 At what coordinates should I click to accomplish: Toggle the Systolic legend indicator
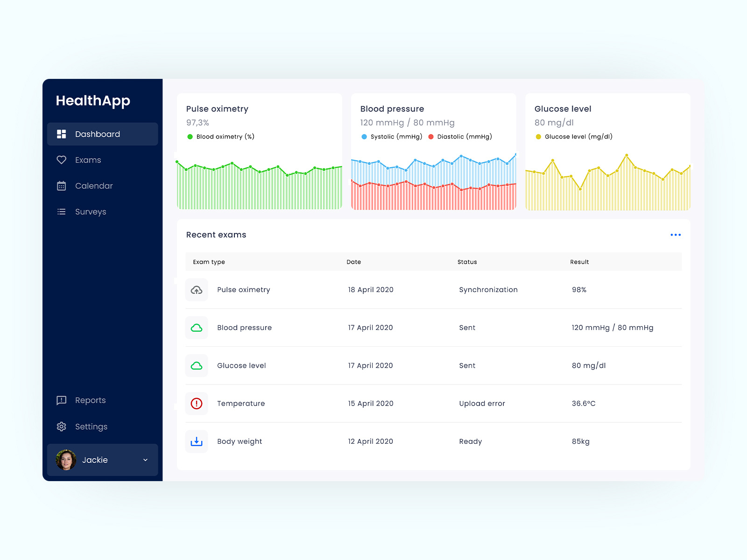364,137
